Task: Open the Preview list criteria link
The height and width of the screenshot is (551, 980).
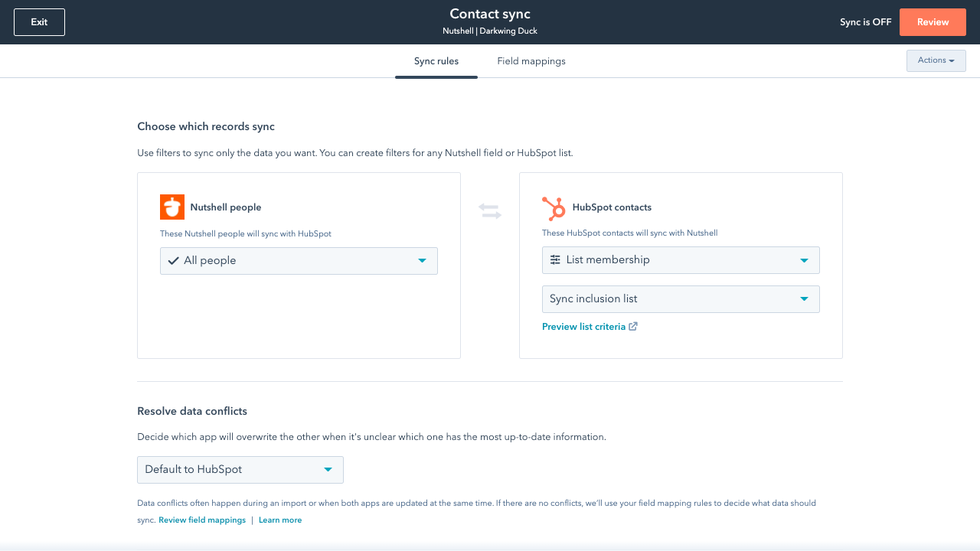Action: pos(584,326)
